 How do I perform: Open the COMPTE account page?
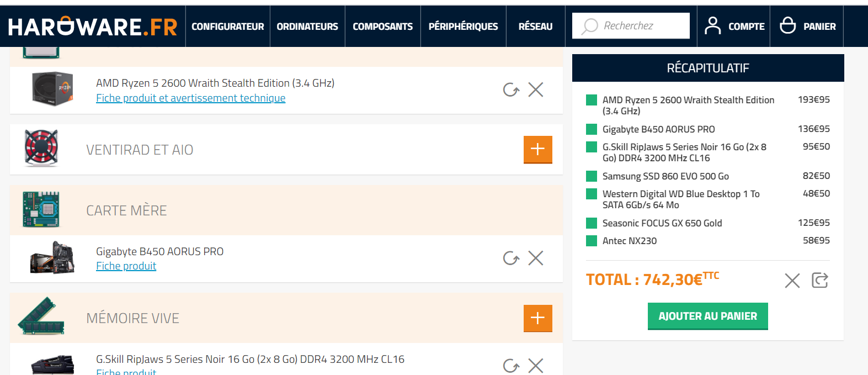[x=746, y=27]
